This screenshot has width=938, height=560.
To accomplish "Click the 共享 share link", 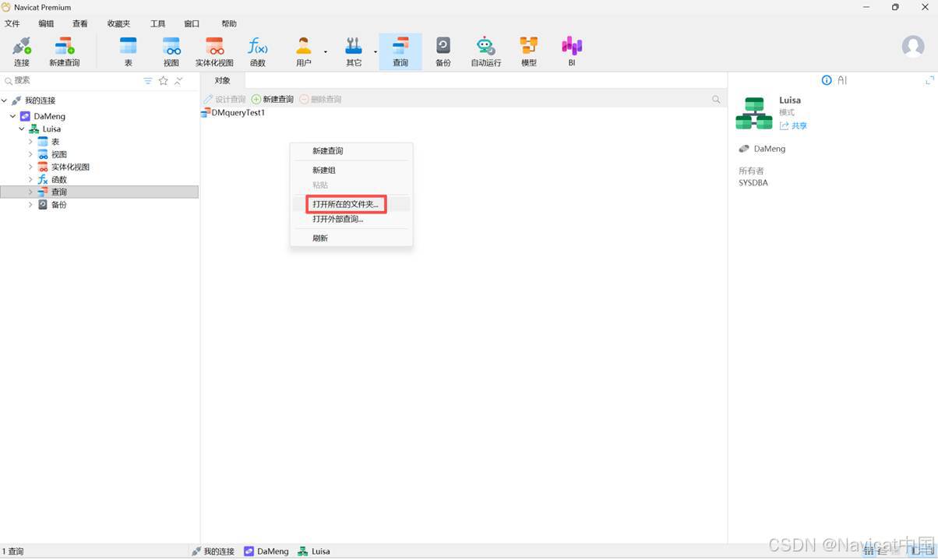I will [793, 125].
